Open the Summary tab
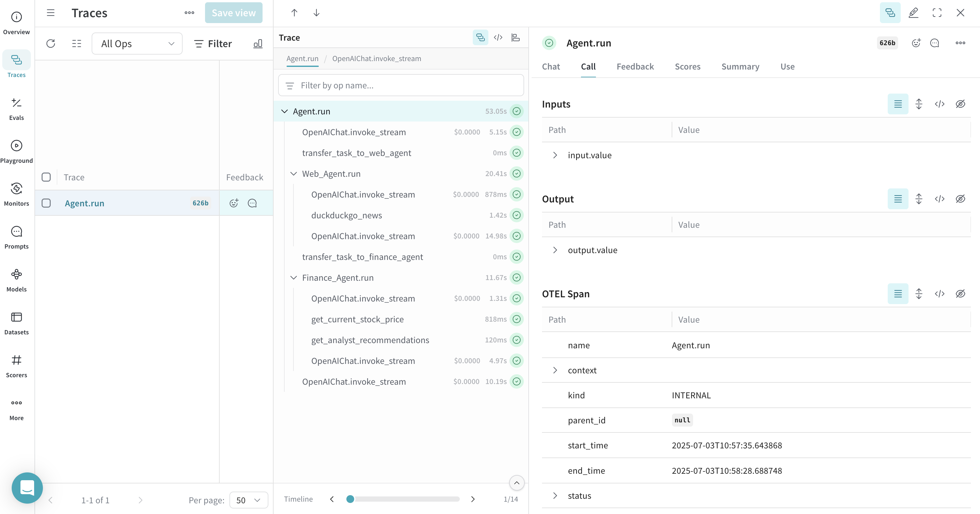 point(740,66)
